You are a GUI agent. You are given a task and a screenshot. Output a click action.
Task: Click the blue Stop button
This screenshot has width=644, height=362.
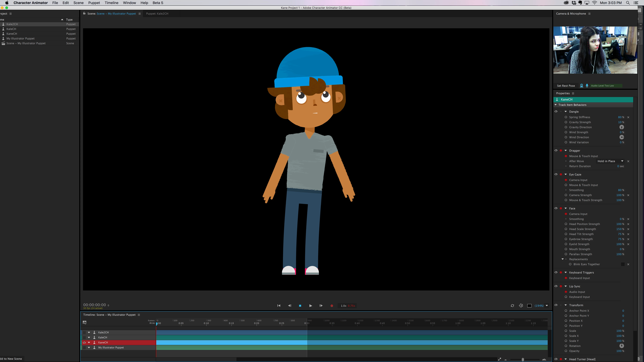[300, 306]
